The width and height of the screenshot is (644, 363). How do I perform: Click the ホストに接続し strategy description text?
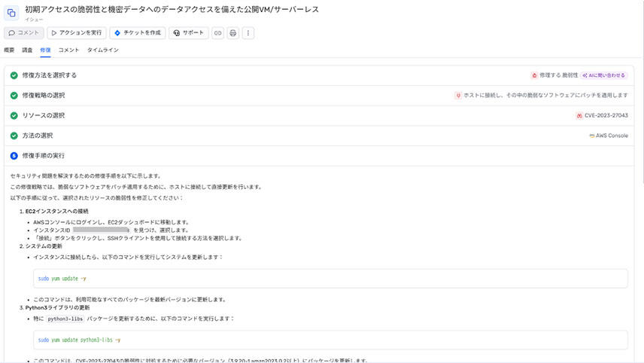pyautogui.click(x=546, y=96)
